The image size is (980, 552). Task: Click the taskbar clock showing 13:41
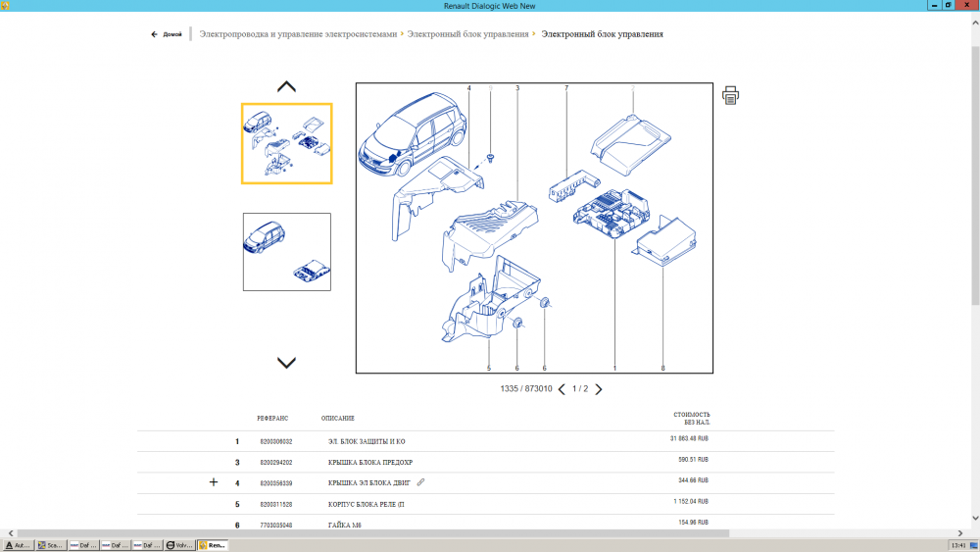958,545
